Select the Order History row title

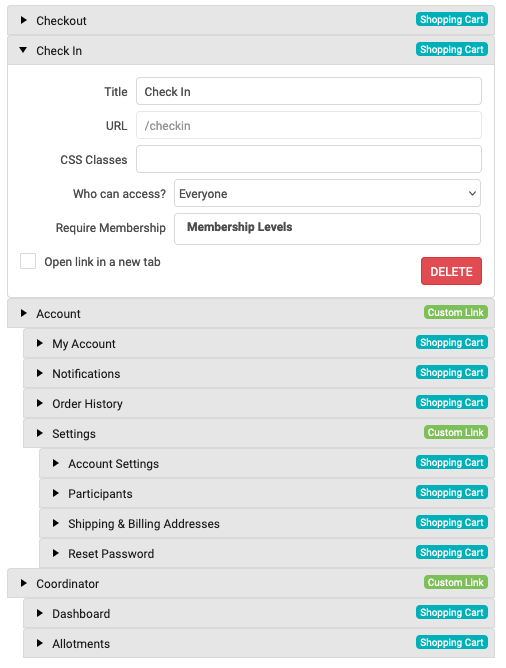click(87, 404)
